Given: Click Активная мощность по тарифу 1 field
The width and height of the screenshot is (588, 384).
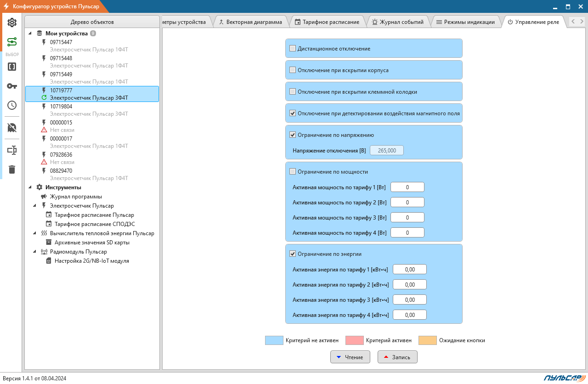Looking at the screenshot, I should (x=407, y=187).
